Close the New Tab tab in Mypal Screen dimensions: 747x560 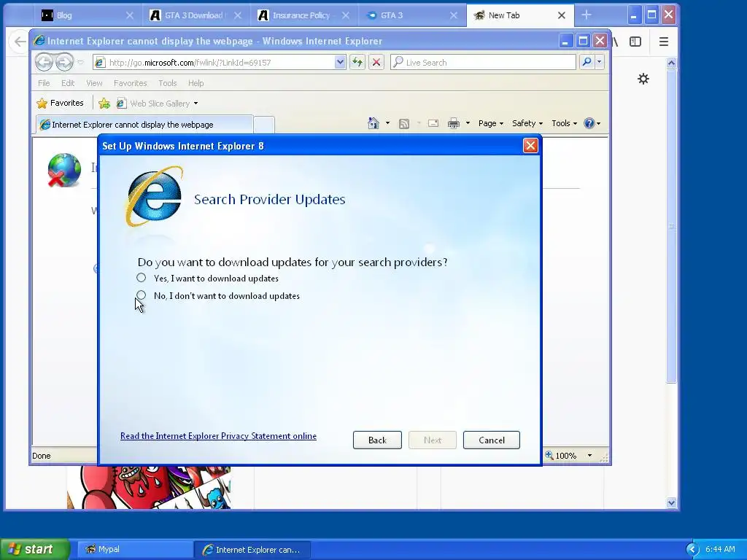click(x=562, y=15)
